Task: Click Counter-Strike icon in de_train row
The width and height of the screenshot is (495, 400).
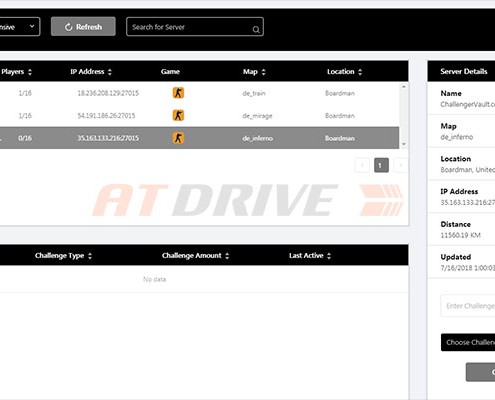Action: tap(178, 93)
